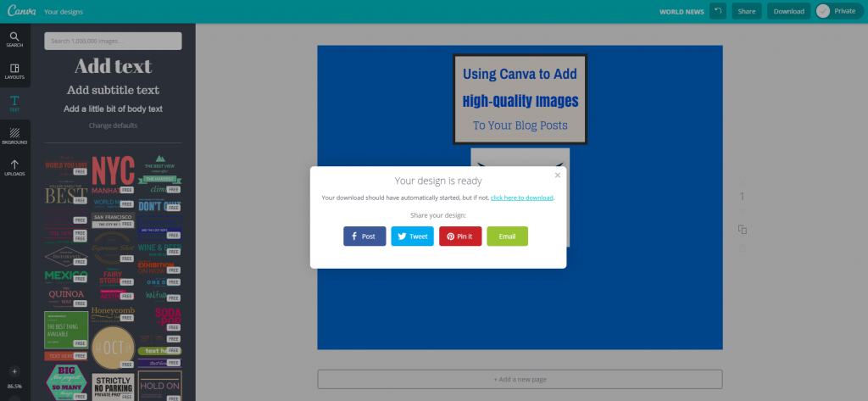This screenshot has height=401, width=868.
Task: Select the HOLD ON text template
Action: pyautogui.click(x=160, y=386)
